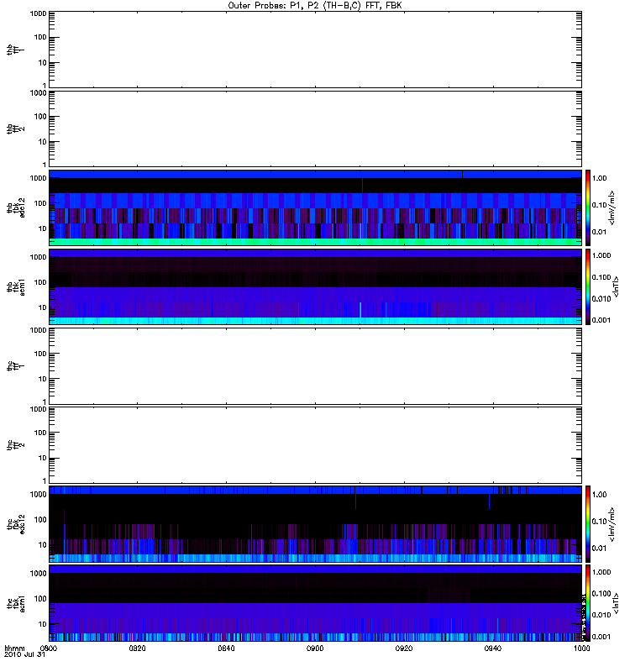The width and height of the screenshot is (630, 672).
Task: Click the 0.100 value on thb scm1 color bar
Action: [x=601, y=277]
